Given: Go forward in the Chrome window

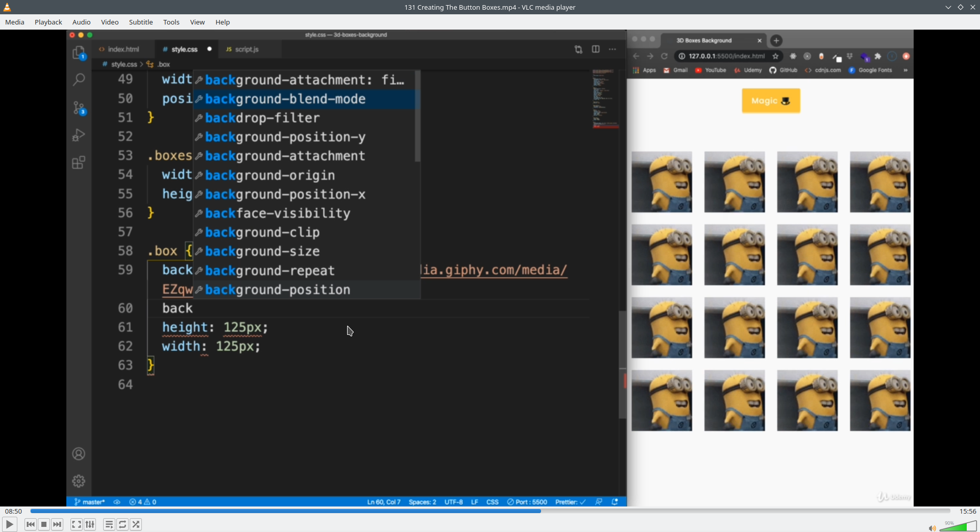Looking at the screenshot, I should point(650,56).
